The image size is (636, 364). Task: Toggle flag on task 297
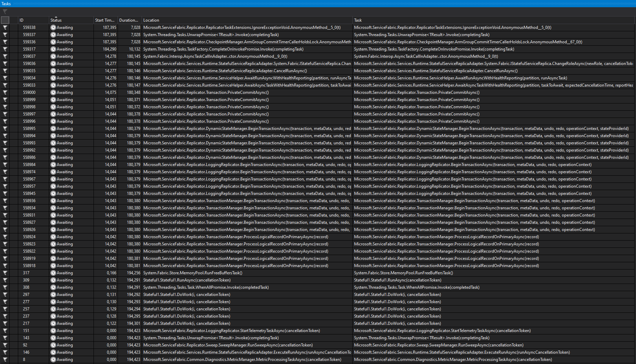[5, 295]
